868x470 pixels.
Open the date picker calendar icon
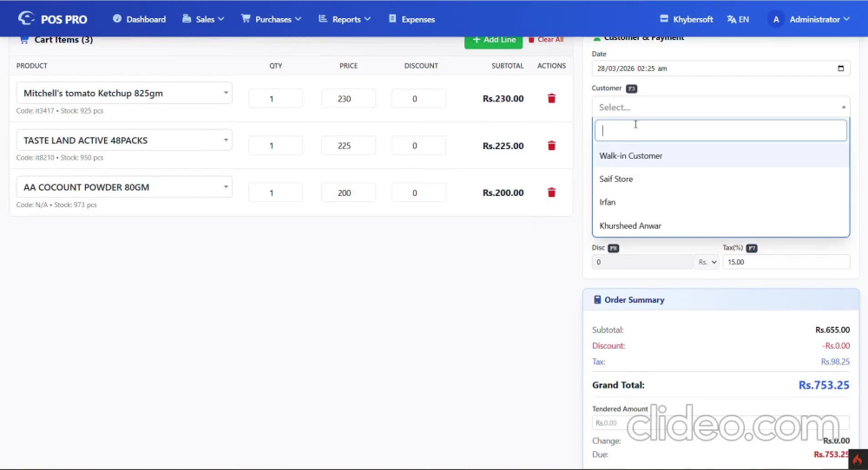[x=840, y=69]
